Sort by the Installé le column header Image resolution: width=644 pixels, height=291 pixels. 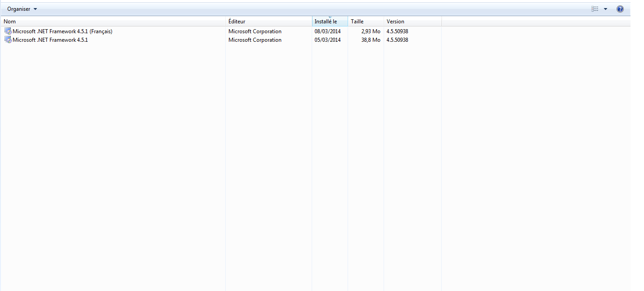tap(330, 22)
